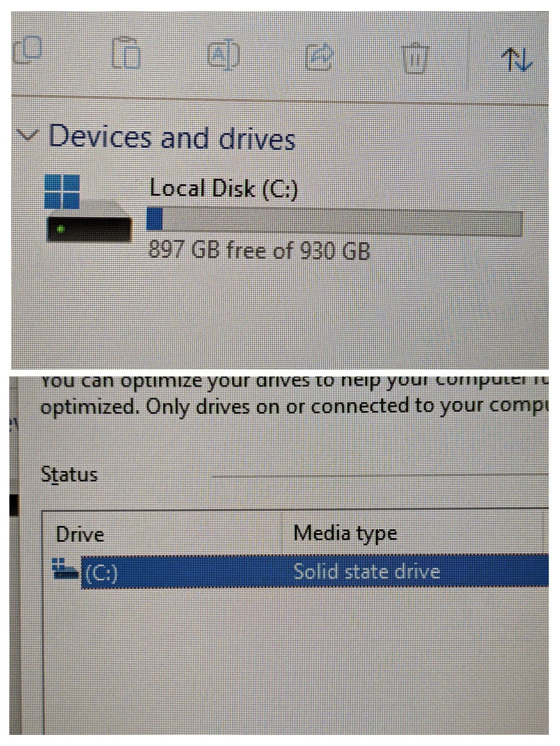Screen dimensions: 560x746
Task: Click the Paste clipboard icon
Action: point(127,52)
